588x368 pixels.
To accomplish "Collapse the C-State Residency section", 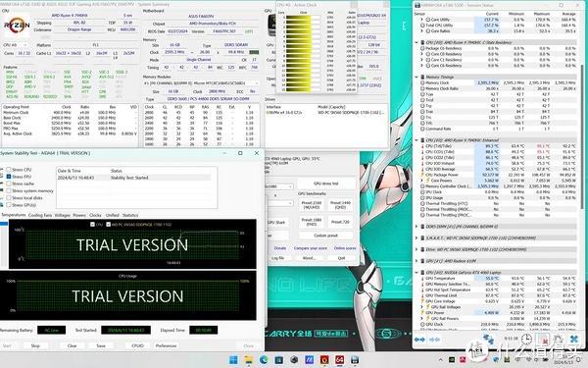I will [416, 42].
